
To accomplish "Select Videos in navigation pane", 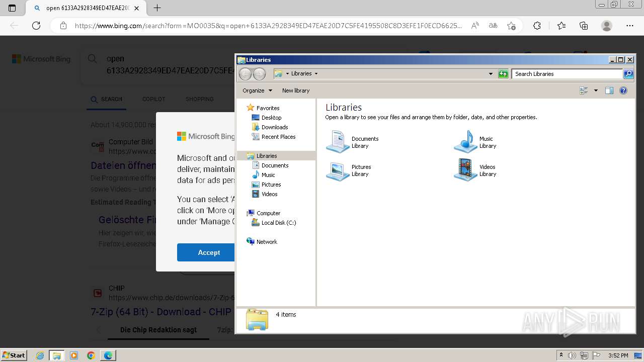I will pyautogui.click(x=269, y=194).
